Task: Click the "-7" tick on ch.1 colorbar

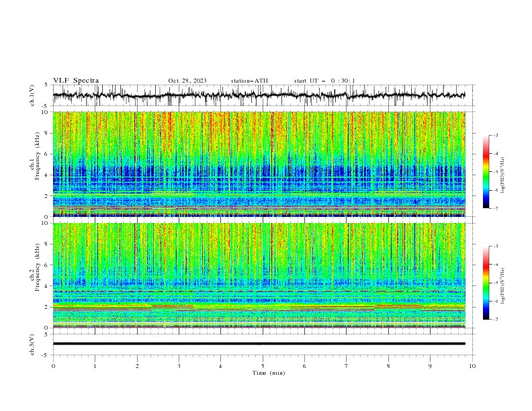Action: click(x=496, y=208)
